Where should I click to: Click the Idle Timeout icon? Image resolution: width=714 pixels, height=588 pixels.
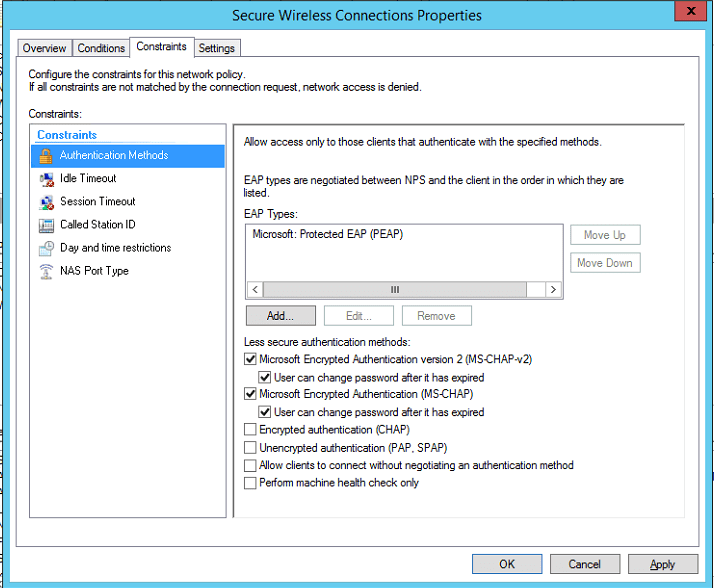point(46,179)
